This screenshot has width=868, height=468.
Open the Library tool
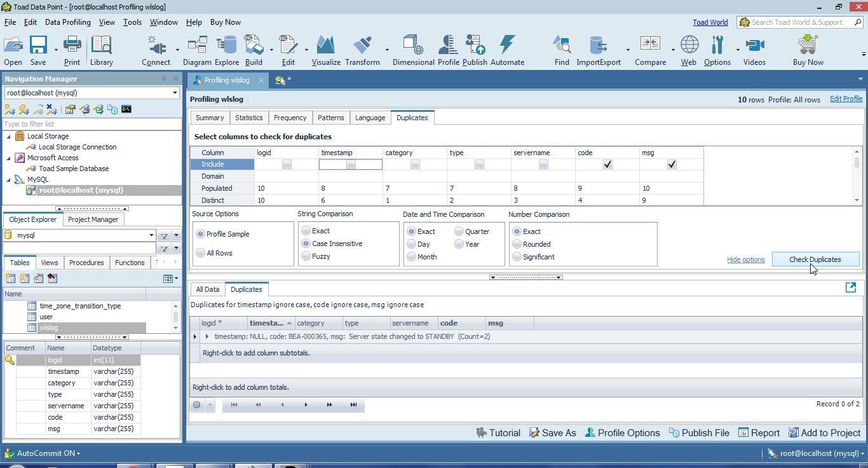[x=101, y=50]
